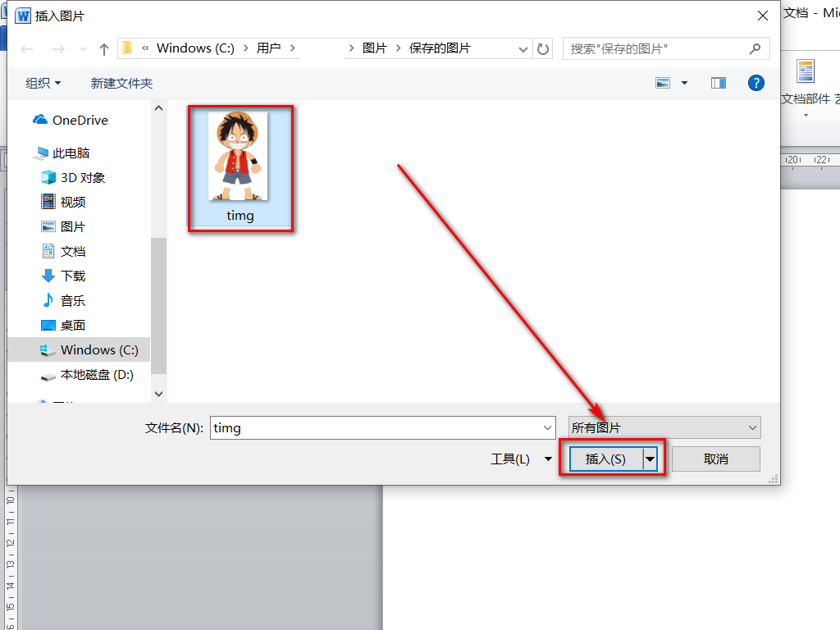
Task: Open 3D 对象 folder
Action: (x=73, y=177)
